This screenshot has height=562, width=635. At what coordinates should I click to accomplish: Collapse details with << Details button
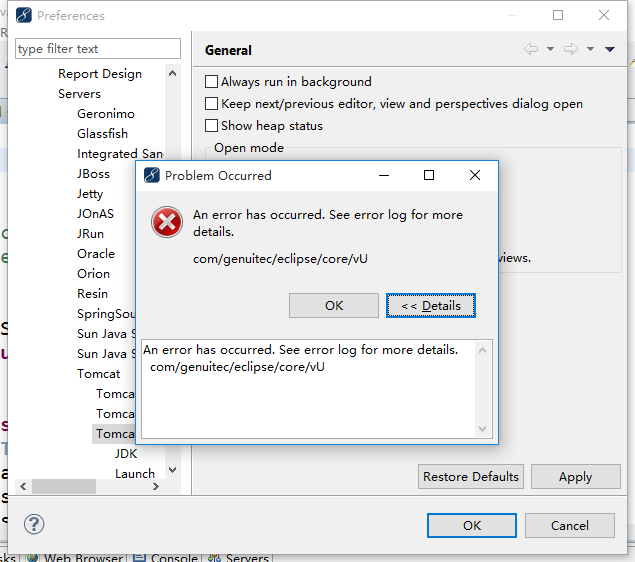pyautogui.click(x=431, y=306)
